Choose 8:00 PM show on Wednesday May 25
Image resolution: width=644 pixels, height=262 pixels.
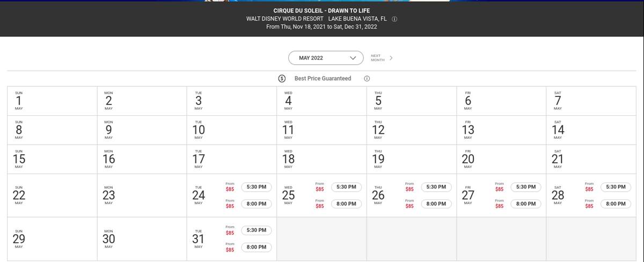[346, 204]
